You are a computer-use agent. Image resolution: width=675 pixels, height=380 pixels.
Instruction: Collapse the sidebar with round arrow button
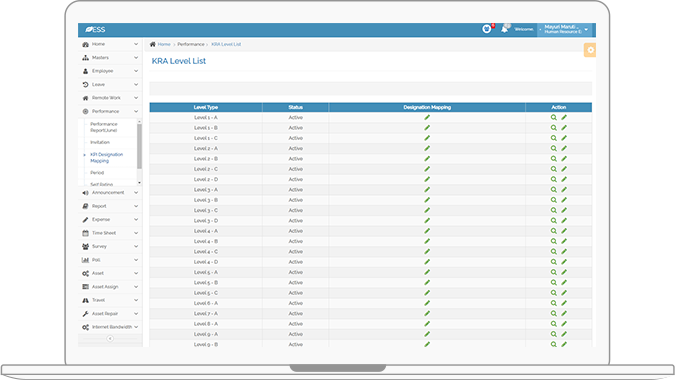pos(110,339)
